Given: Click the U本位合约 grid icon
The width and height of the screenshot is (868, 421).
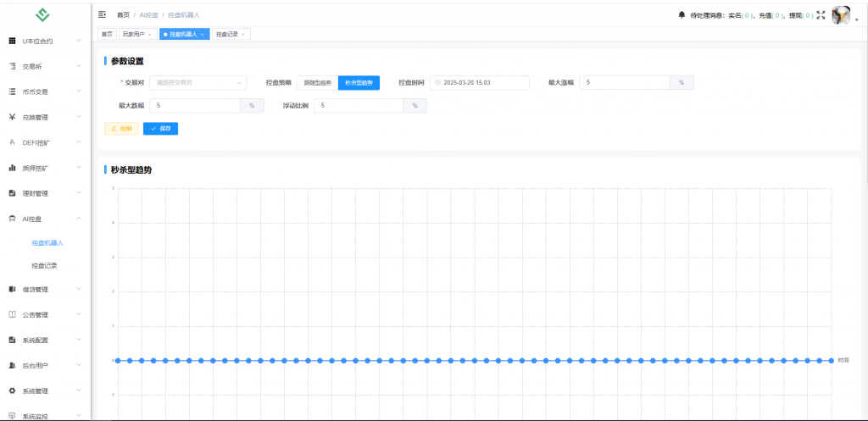Looking at the screenshot, I should (x=12, y=41).
